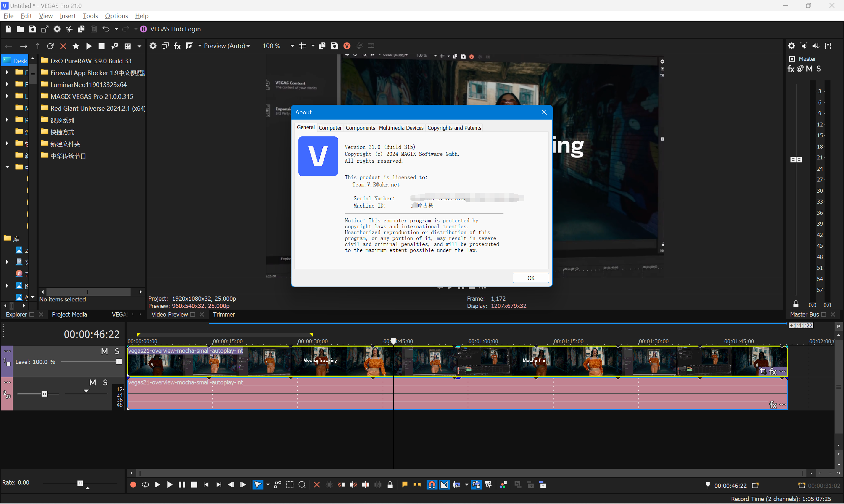Toggle the Enable Snapping magnet icon

click(x=432, y=485)
